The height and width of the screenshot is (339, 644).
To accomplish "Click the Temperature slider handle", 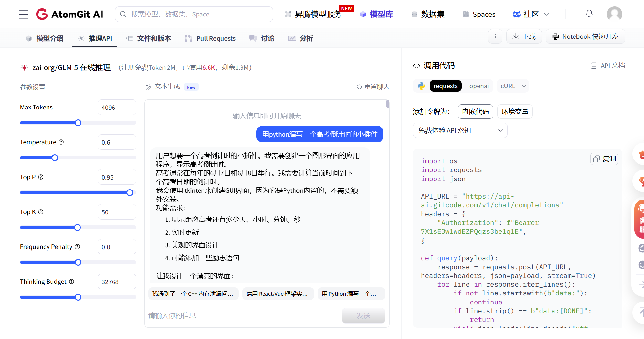I will point(55,158).
